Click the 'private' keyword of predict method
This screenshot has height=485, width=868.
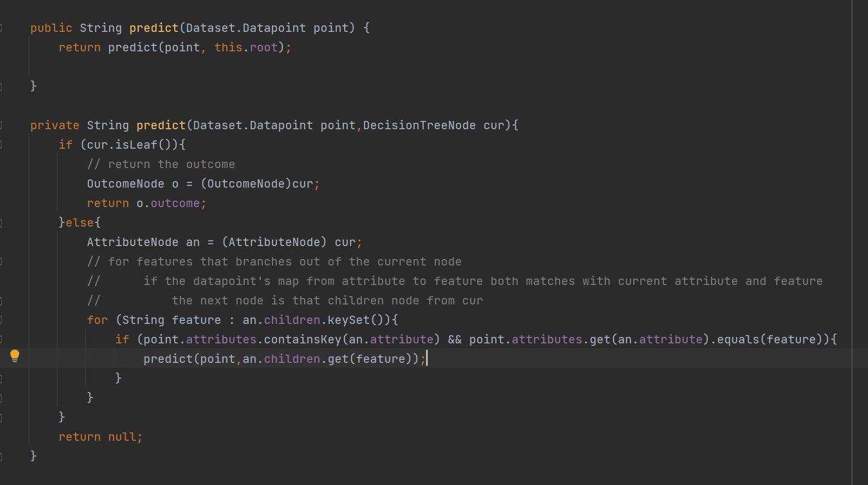point(54,125)
